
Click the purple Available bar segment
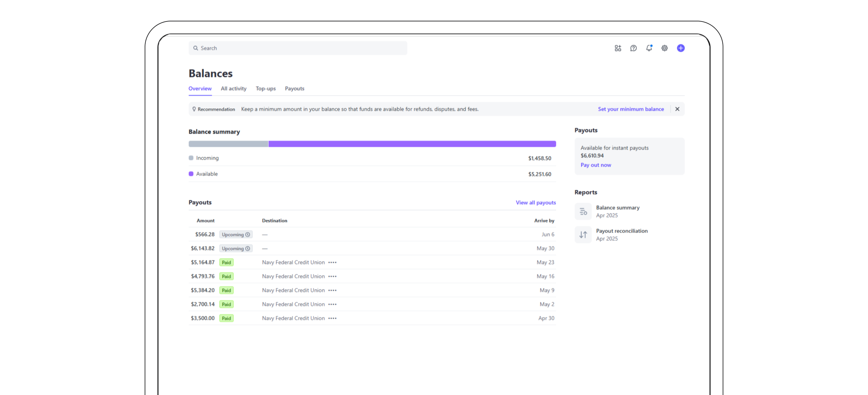click(x=412, y=144)
